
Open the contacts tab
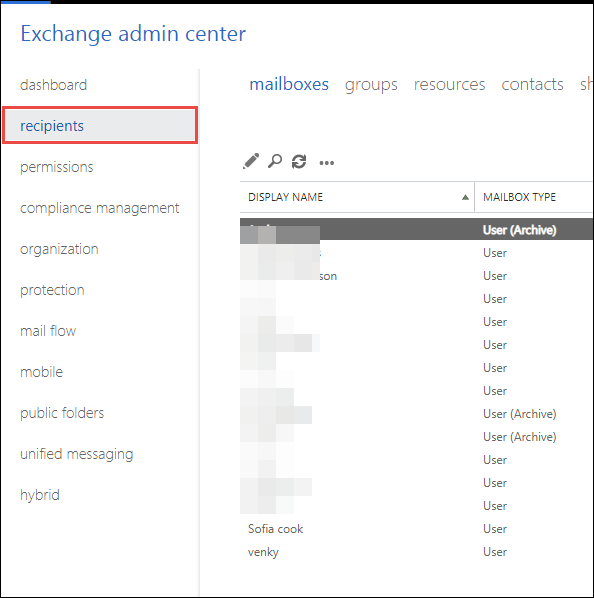click(532, 84)
